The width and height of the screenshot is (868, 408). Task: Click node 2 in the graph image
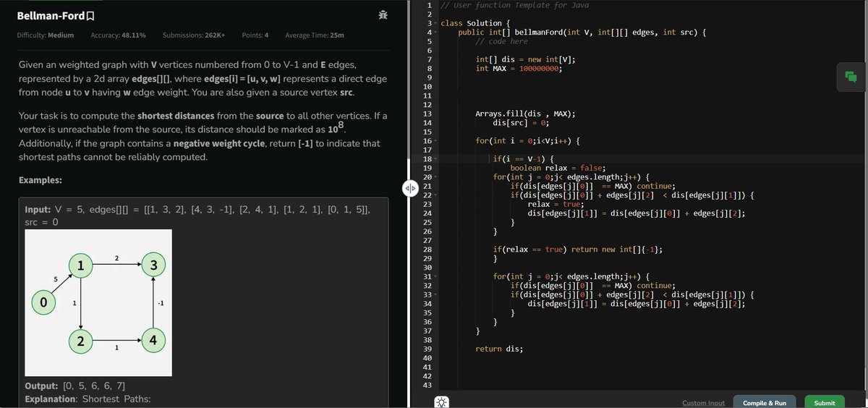(80, 341)
